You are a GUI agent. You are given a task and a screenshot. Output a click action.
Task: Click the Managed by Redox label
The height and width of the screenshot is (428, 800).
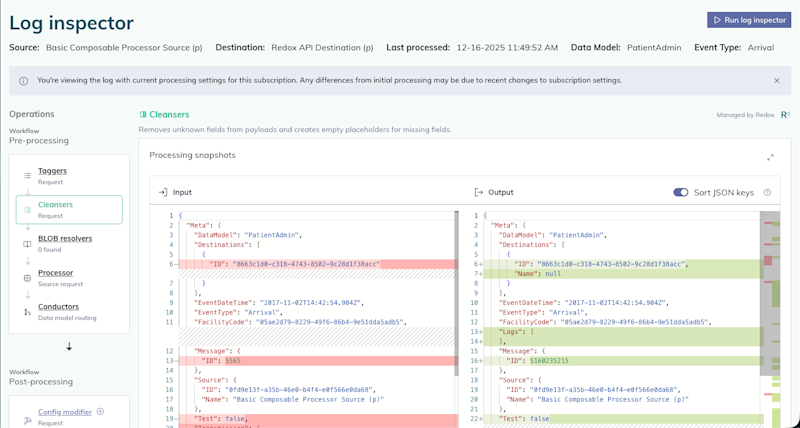(745, 115)
